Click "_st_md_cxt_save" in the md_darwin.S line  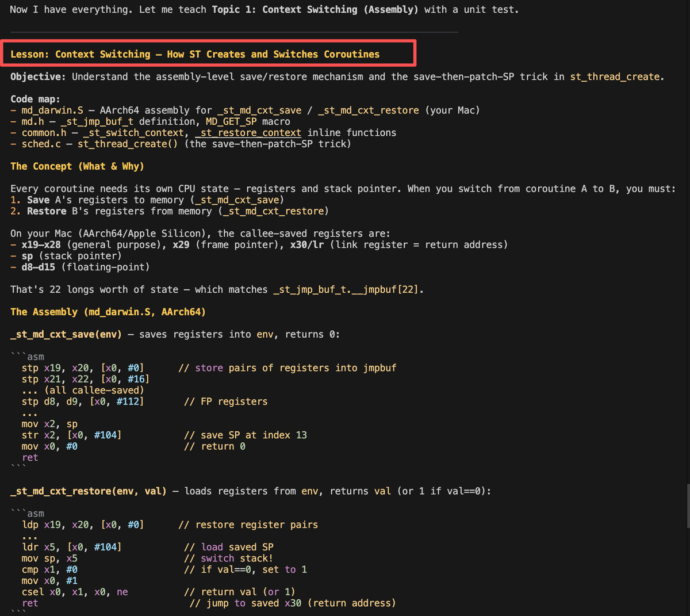[x=259, y=110]
